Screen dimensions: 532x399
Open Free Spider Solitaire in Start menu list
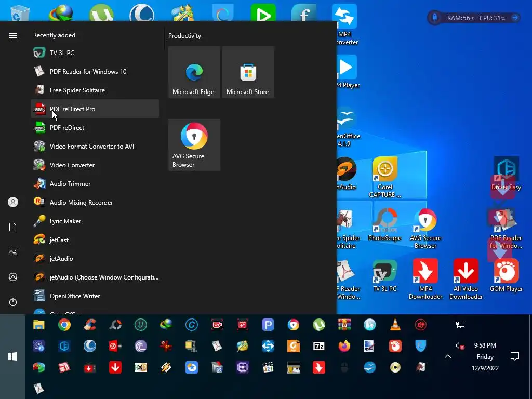coord(95,90)
